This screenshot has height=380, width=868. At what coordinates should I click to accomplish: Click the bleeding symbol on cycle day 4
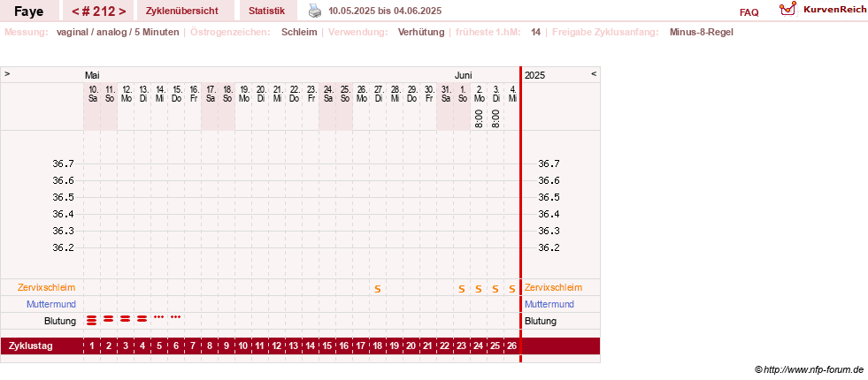[x=142, y=318]
